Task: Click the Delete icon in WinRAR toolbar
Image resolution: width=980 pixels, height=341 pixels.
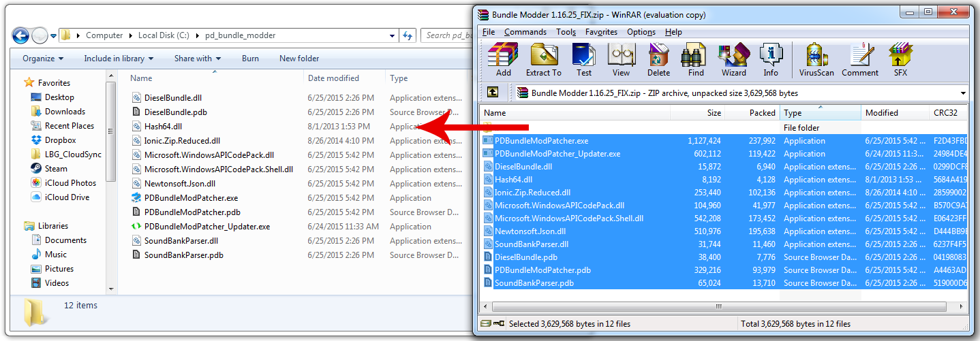Action: 658,60
